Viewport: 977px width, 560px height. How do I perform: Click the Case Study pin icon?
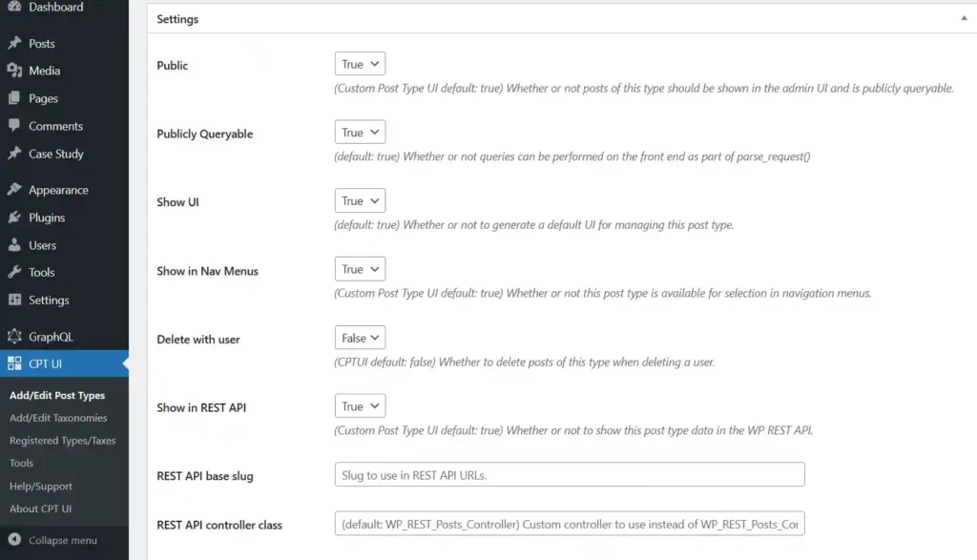[x=14, y=153]
